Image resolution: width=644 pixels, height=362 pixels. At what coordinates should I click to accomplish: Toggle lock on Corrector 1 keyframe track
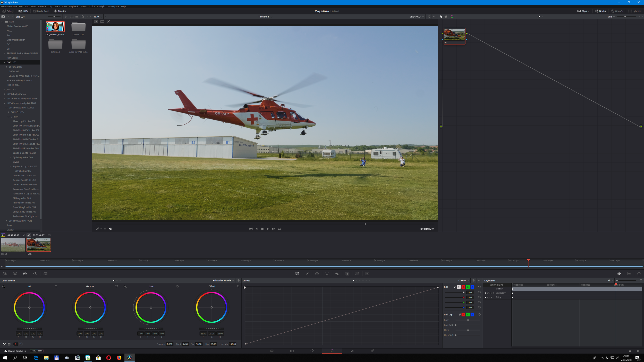(x=488, y=293)
